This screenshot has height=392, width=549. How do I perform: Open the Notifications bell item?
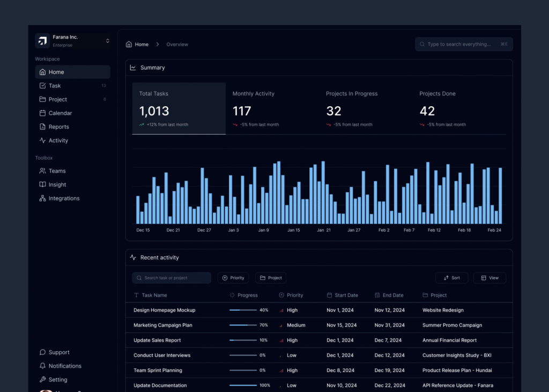(64, 366)
